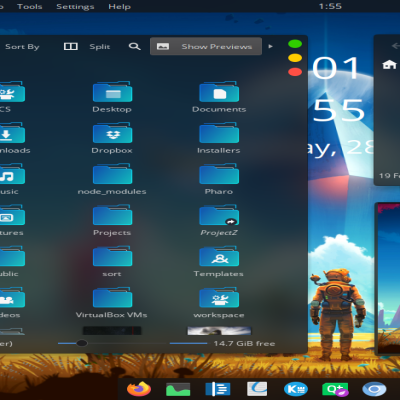Open the blue text editor dock icon
This screenshot has width=400, height=400.
(217, 389)
